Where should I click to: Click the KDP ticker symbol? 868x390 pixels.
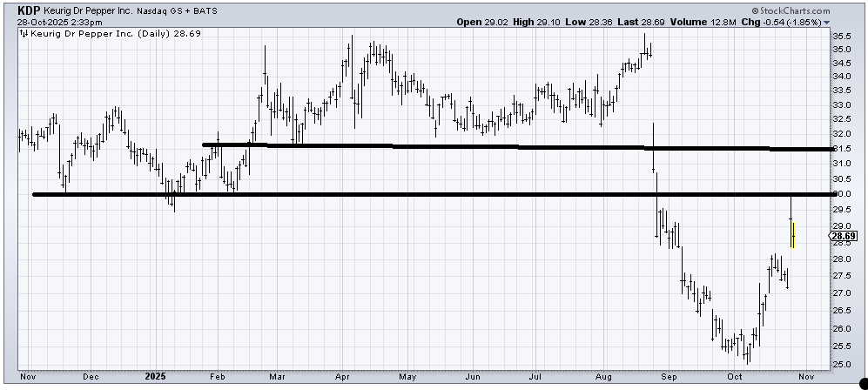click(17, 10)
